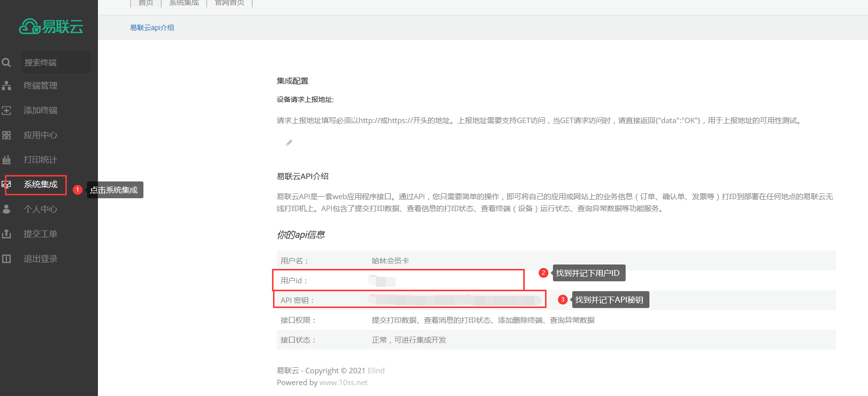Click the search magnifier icon in sidebar

click(x=6, y=63)
